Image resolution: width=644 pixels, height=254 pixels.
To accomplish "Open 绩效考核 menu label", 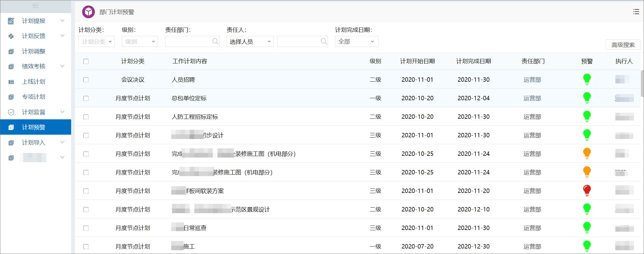I will 34,66.
